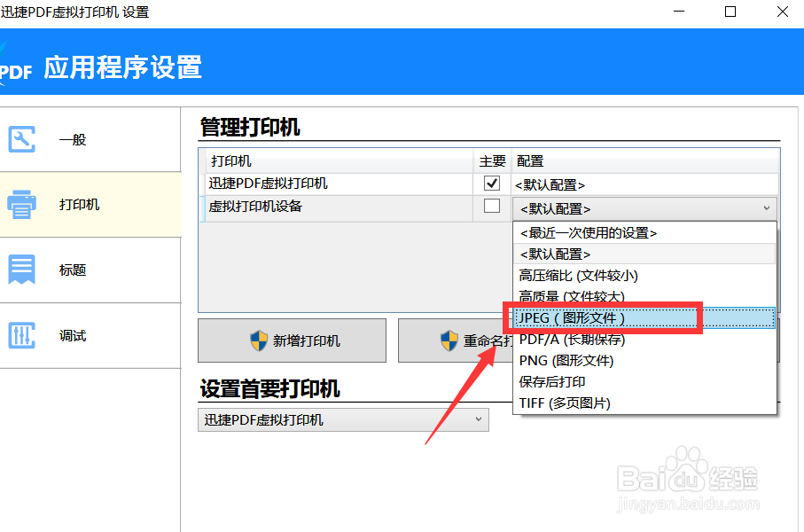Viewport: 804px width, 532px height.
Task: Select the 迅捷PDF虚拟打印机 row name
Action: coord(269,184)
